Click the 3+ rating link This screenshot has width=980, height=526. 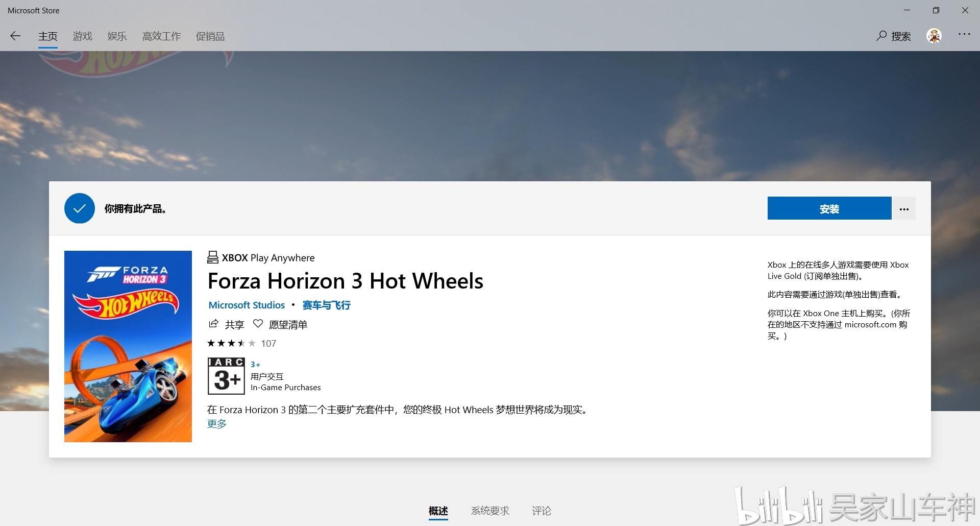click(255, 365)
